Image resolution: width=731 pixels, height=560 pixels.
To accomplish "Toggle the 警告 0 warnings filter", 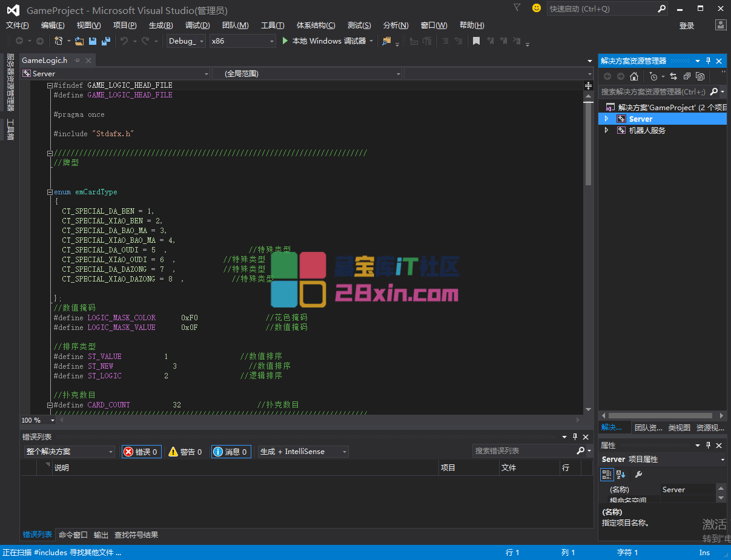I will (186, 452).
